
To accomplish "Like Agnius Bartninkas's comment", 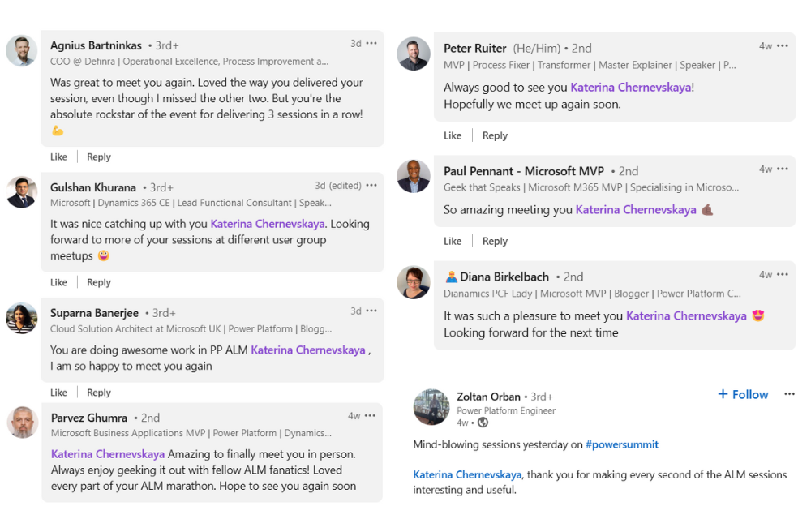I will pos(58,157).
